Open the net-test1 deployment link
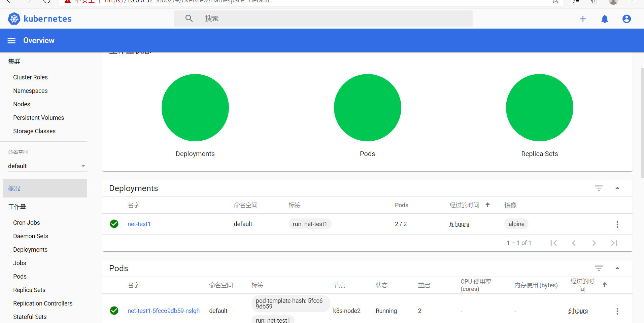This screenshot has width=644, height=323. pos(139,224)
